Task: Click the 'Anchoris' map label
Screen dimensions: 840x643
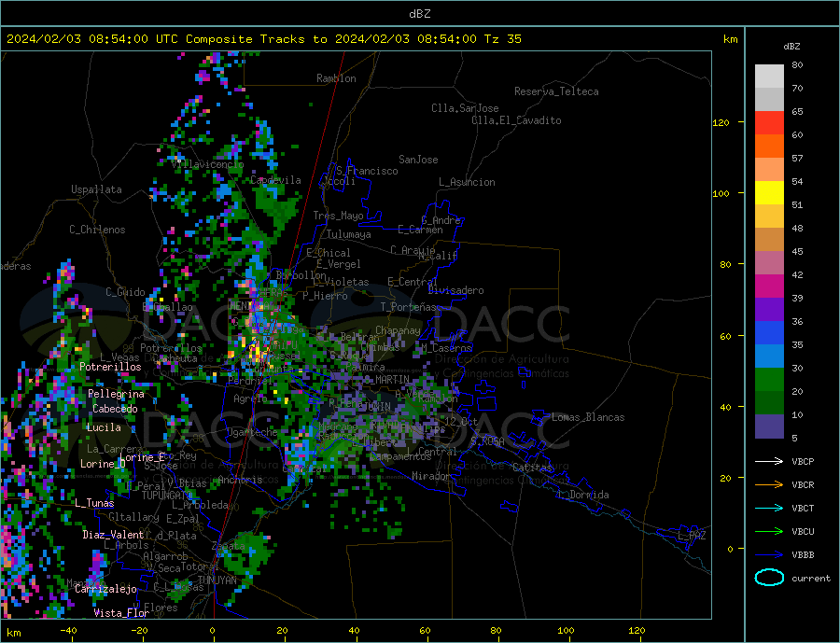Action: [x=240, y=480]
